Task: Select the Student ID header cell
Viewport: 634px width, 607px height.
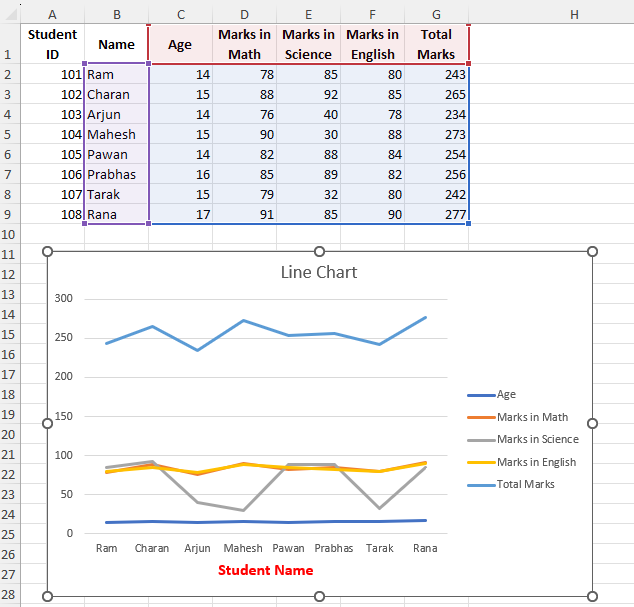Action: pyautogui.click(x=52, y=45)
